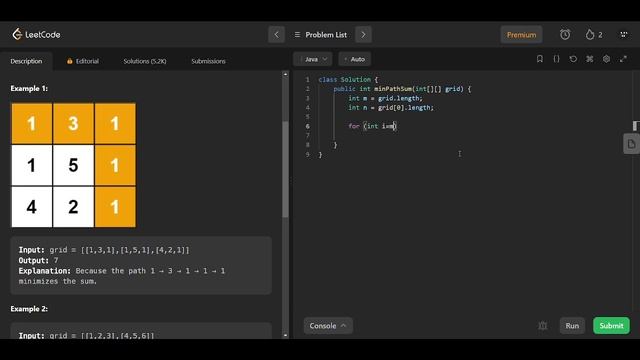640x360 pixels.
Task: Open editor settings gear icon
Action: [607, 59]
